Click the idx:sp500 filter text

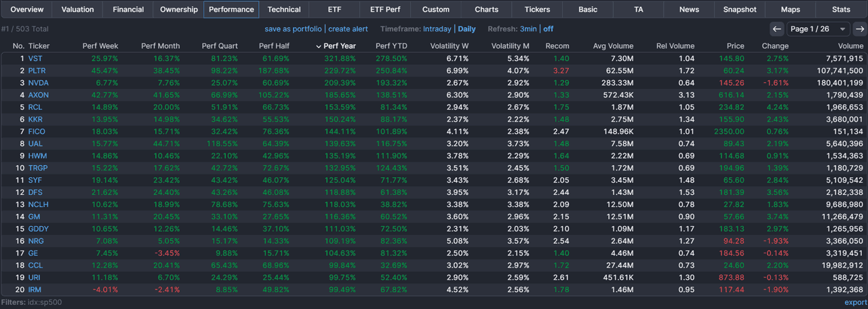pos(45,302)
